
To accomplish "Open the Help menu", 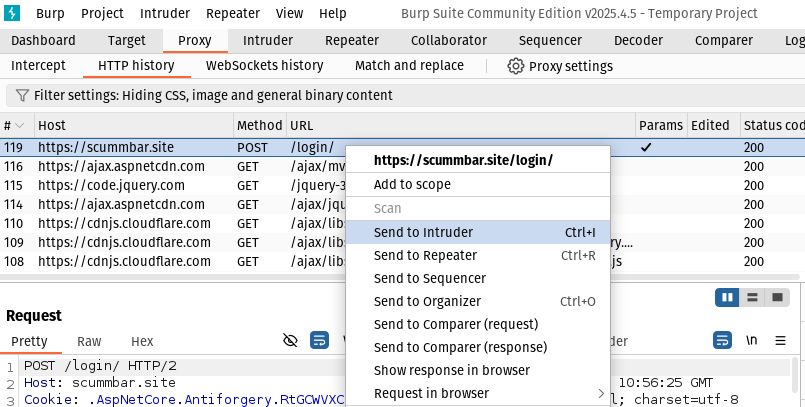I will tap(333, 13).
